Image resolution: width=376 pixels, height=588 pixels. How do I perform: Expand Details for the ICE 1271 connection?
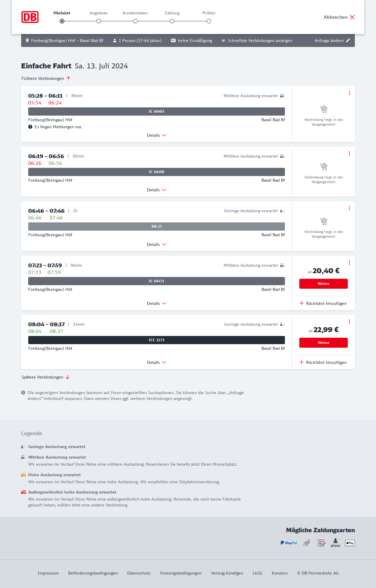[x=157, y=362]
